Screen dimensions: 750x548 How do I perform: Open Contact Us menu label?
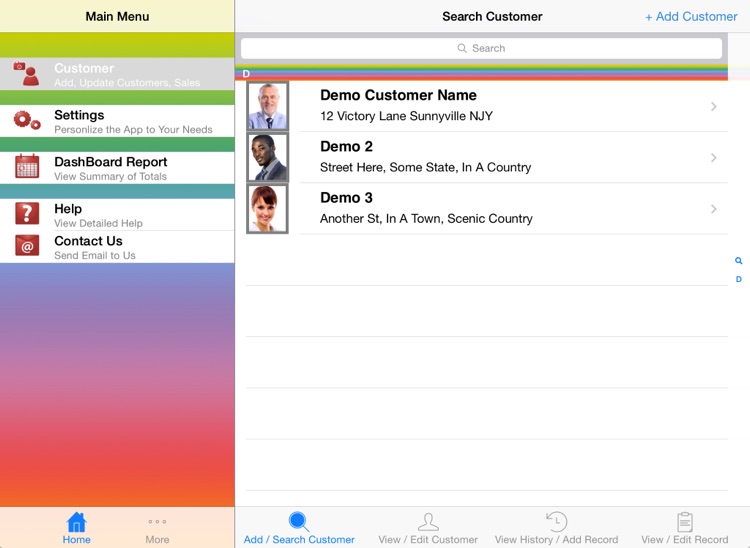[88, 241]
